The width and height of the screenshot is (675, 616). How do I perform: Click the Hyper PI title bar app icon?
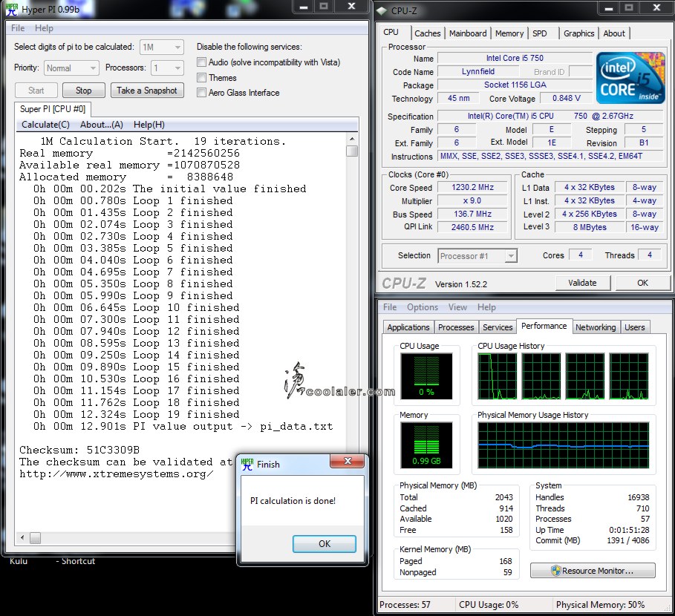coord(12,10)
